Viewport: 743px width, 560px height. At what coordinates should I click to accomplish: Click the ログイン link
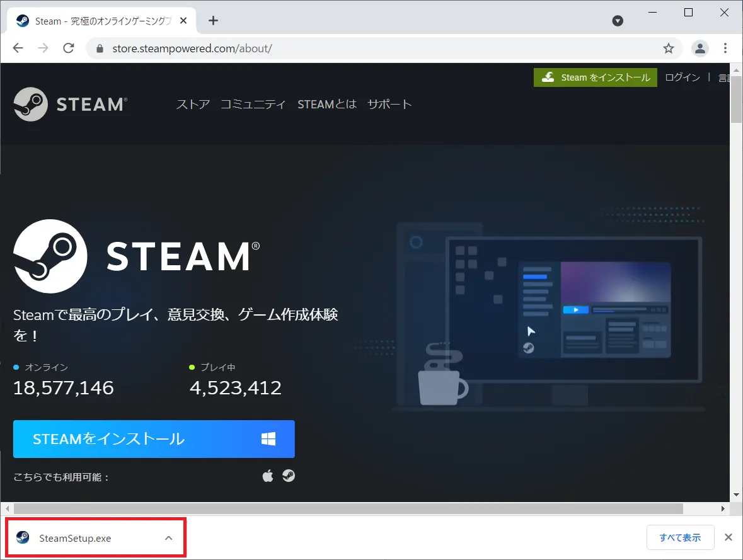tap(683, 77)
